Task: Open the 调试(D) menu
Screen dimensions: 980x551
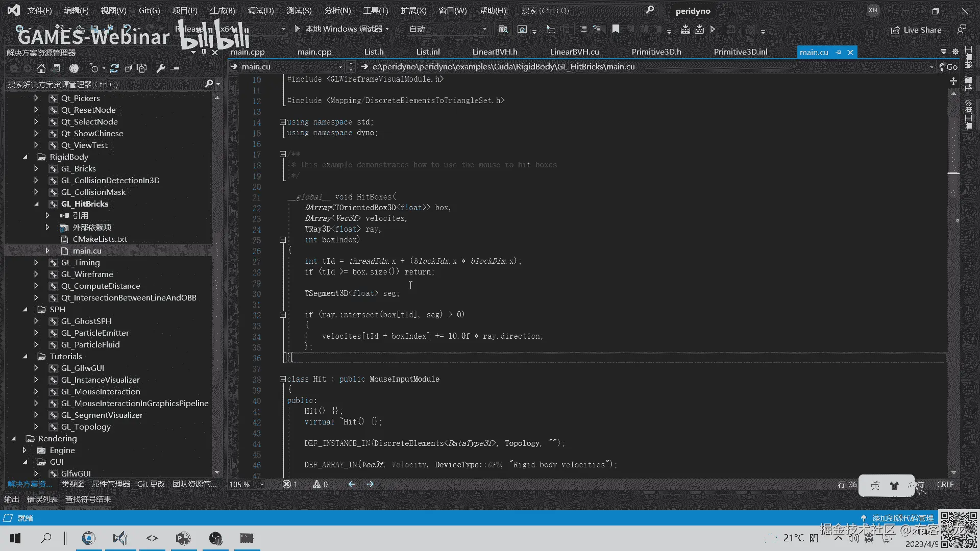Action: 260,10
